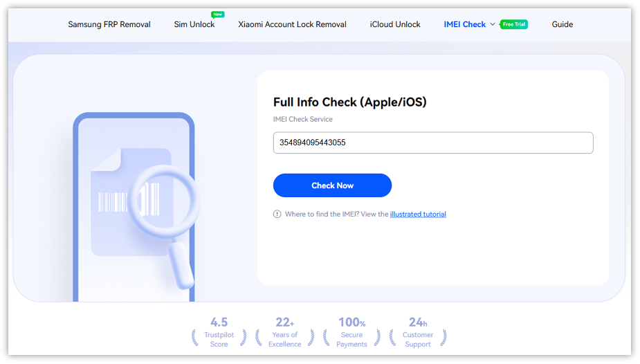Click the Free Trial badge
Screen dimensions: 640x364
(514, 24)
